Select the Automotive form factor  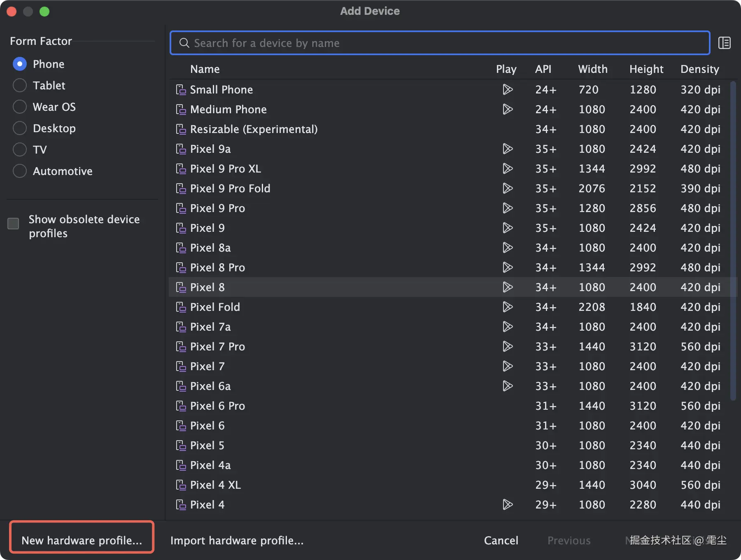[20, 171]
